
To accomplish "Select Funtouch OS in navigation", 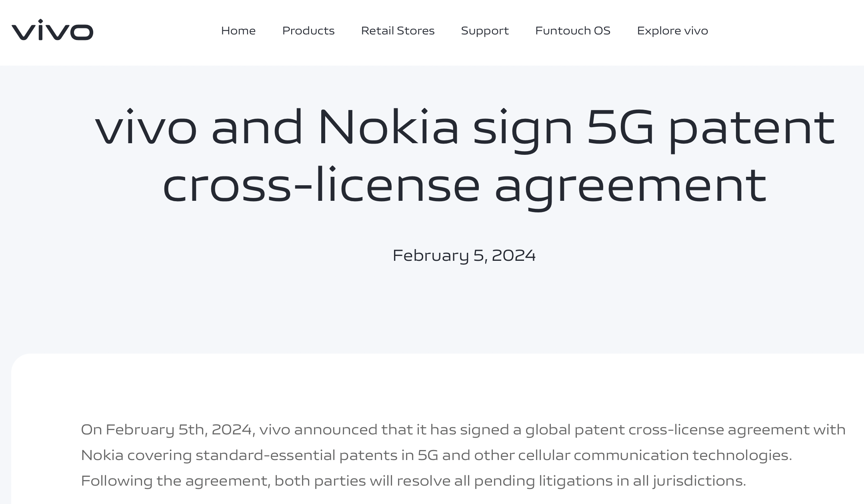I will (x=573, y=31).
